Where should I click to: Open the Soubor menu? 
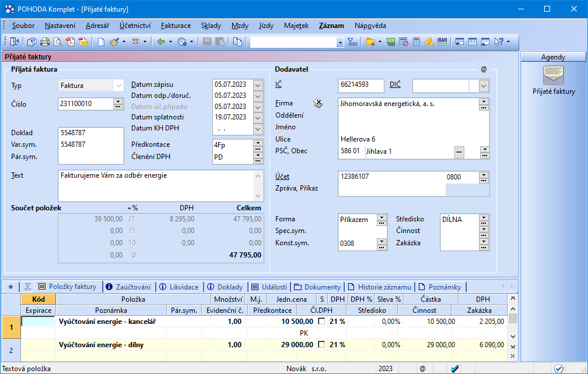coord(23,26)
